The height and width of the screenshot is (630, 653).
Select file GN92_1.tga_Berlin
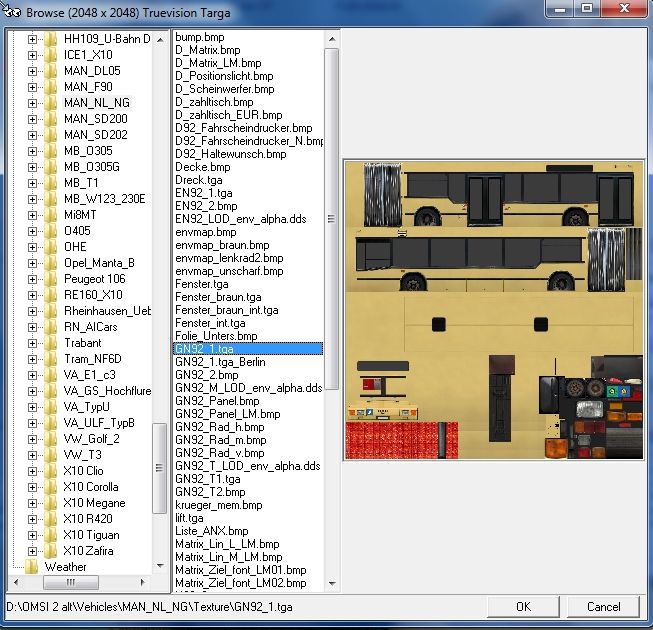pos(219,362)
